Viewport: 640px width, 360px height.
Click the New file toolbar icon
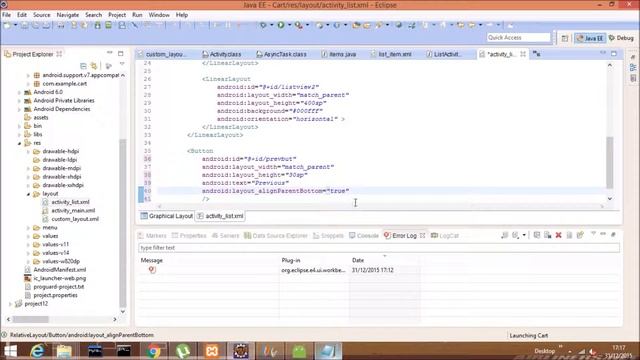coord(8,25)
